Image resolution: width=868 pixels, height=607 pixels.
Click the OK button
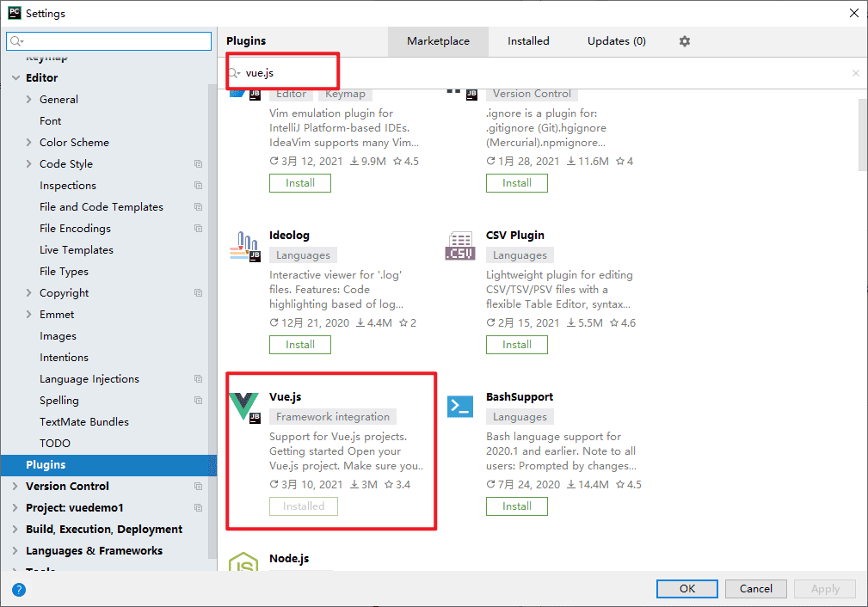[687, 589]
